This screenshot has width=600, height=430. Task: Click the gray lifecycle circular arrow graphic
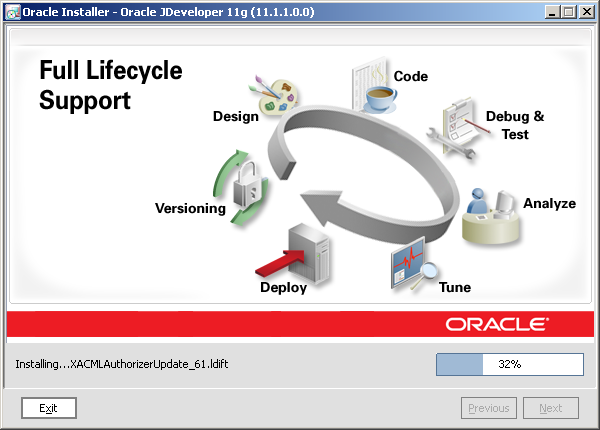[362, 174]
